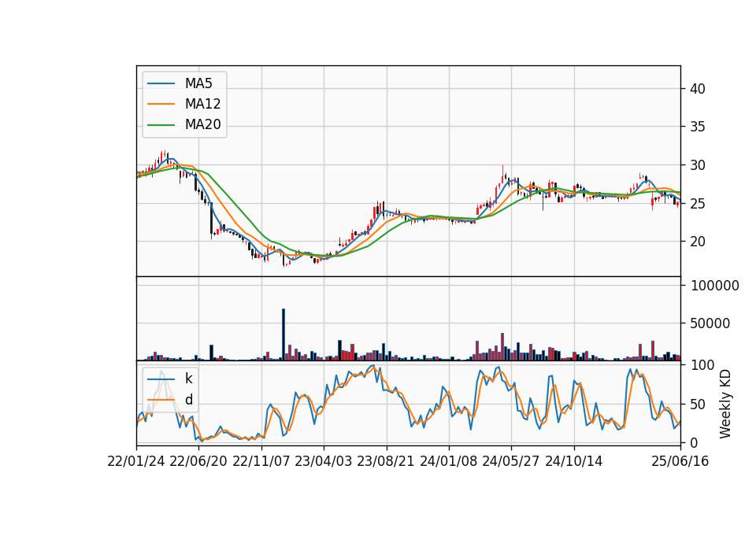
Task: Click the price axis value 35
Action: coord(698,127)
